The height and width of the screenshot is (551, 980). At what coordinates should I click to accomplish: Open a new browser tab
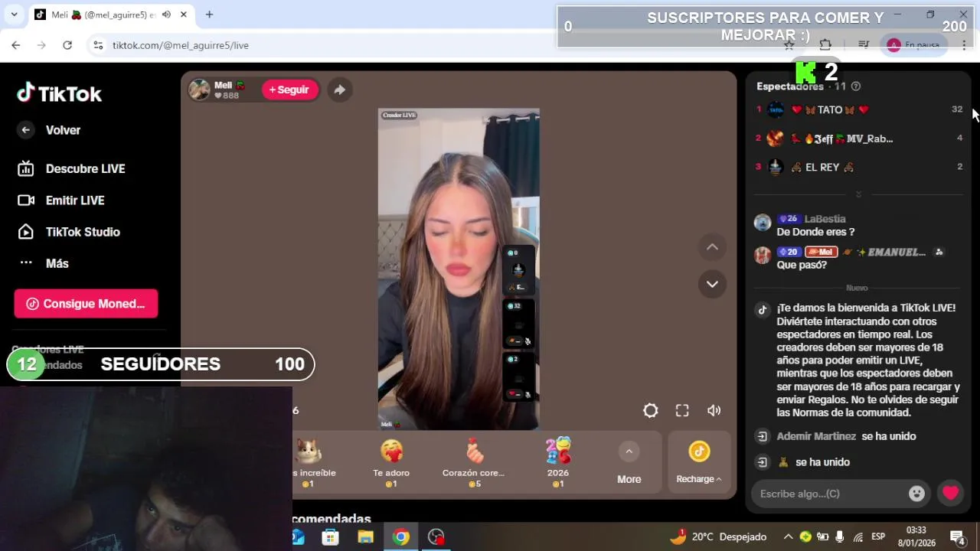pos(209,15)
